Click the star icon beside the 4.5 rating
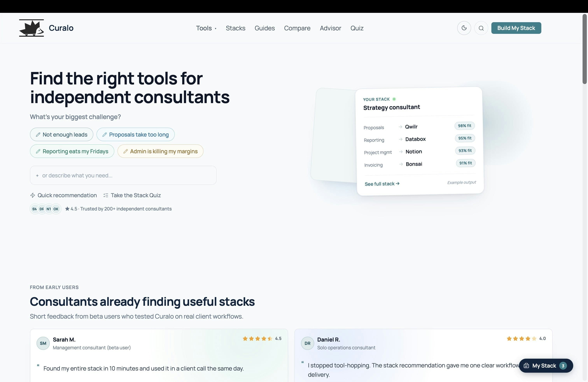The width and height of the screenshot is (588, 382). (67, 209)
